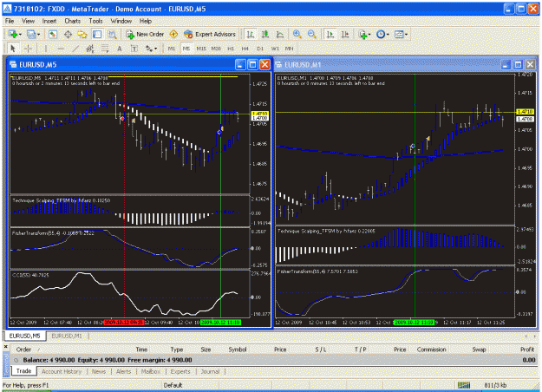
Task: Set the timeframe to M15
Action: [201, 49]
